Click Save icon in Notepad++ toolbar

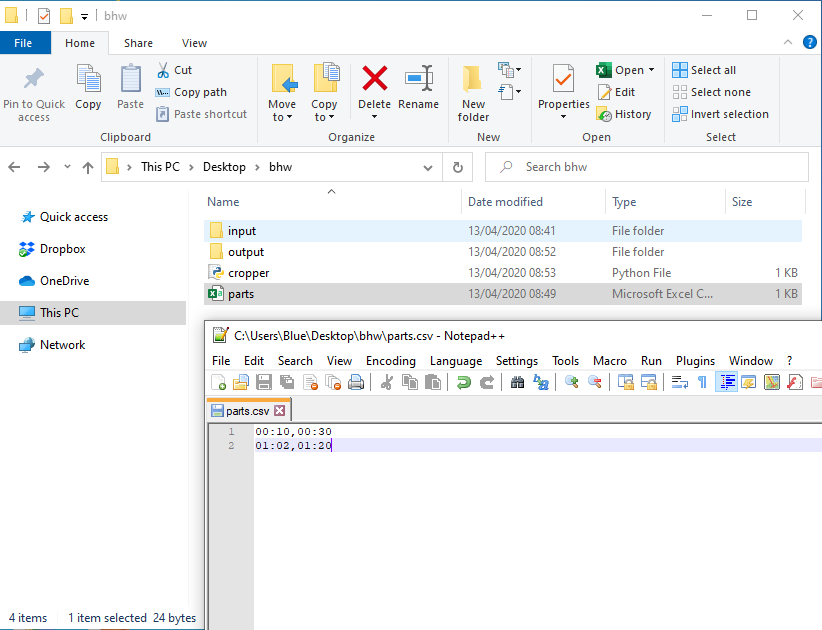coord(264,382)
